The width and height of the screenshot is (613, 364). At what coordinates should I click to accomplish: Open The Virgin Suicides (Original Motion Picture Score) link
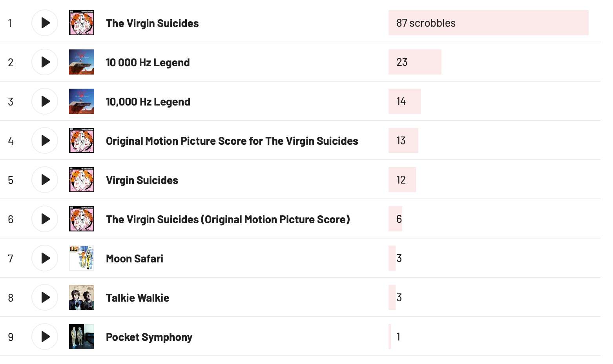click(x=228, y=219)
